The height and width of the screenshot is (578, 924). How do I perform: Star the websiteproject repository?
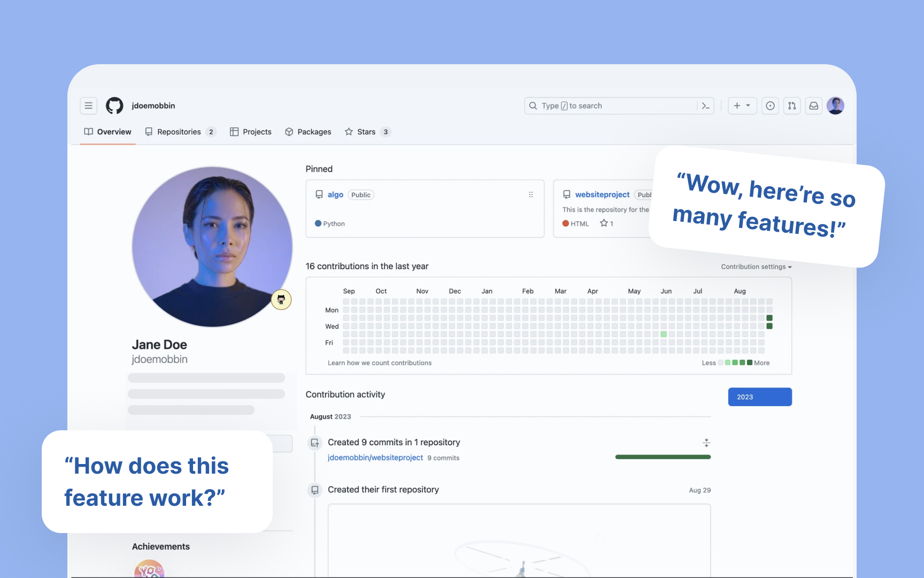pyautogui.click(x=604, y=223)
